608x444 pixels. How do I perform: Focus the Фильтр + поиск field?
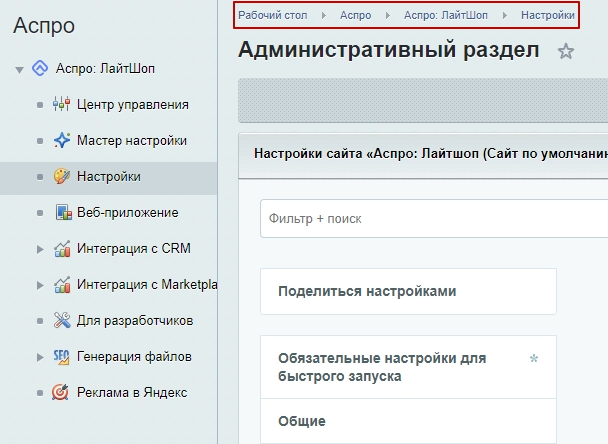434,219
